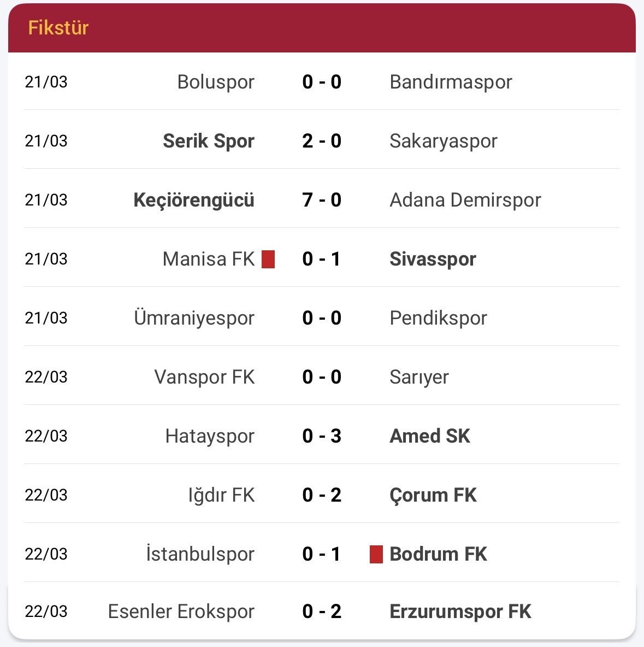Open Adana Demirspor team link
The width and height of the screenshot is (644, 647).
465,200
